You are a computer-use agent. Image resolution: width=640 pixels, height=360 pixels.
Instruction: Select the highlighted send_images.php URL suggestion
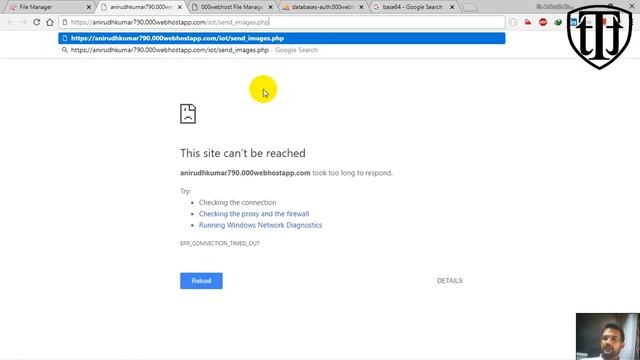tap(282, 38)
